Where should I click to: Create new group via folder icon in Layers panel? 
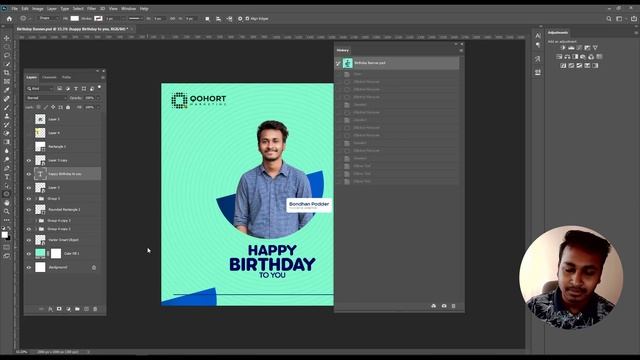pyautogui.click(x=77, y=309)
